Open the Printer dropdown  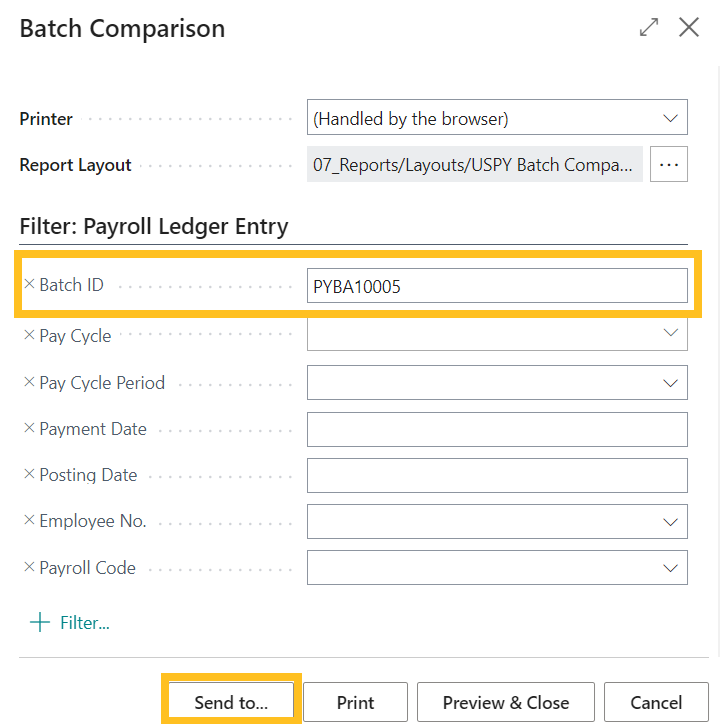[x=670, y=118]
